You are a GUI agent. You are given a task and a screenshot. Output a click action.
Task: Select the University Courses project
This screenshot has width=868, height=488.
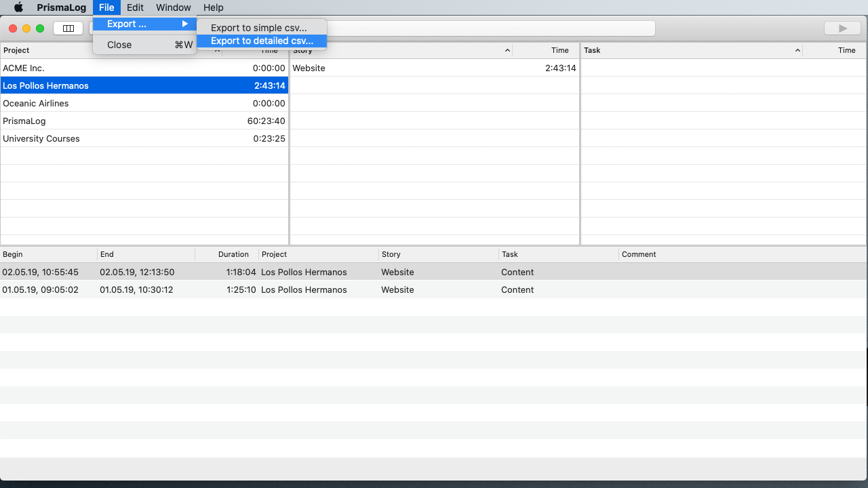pos(144,138)
